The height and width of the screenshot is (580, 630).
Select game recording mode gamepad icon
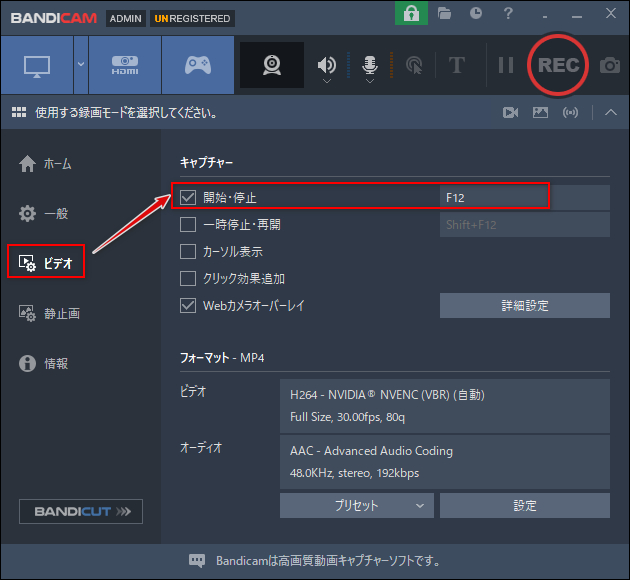198,65
